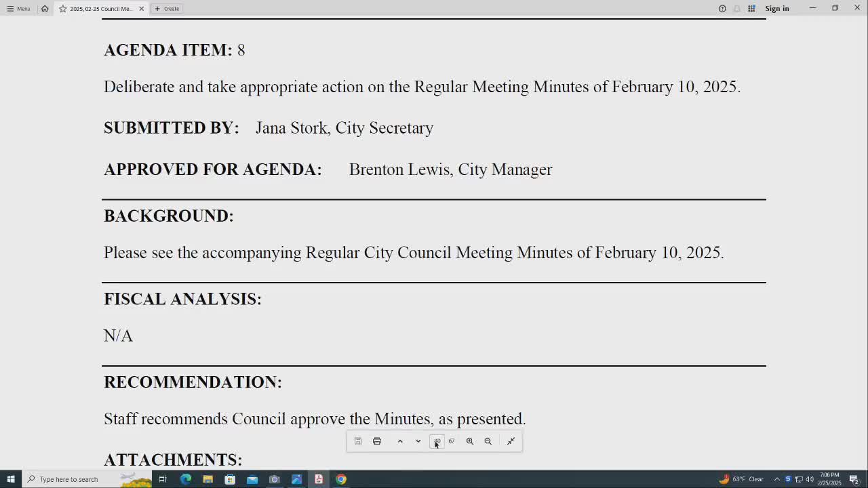This screenshot has height=488, width=868.
Task: Click the Staff recommends Council approve sentence
Action: click(315, 419)
